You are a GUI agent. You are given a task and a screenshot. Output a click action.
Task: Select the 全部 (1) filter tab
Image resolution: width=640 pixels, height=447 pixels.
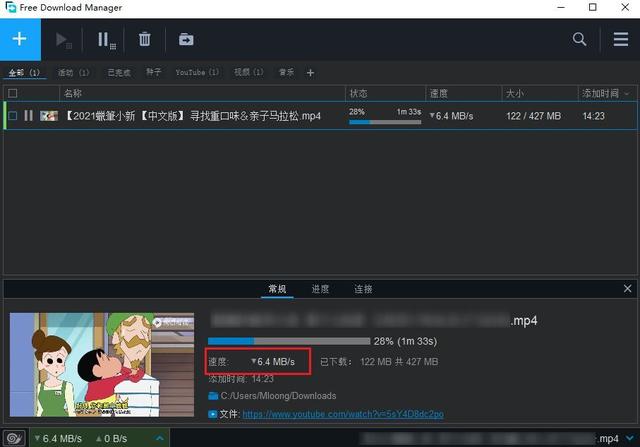tap(24, 73)
